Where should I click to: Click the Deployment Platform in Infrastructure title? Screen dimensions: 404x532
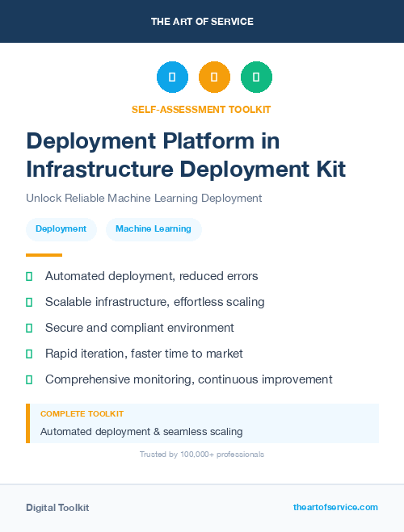pyautogui.click(x=186, y=155)
